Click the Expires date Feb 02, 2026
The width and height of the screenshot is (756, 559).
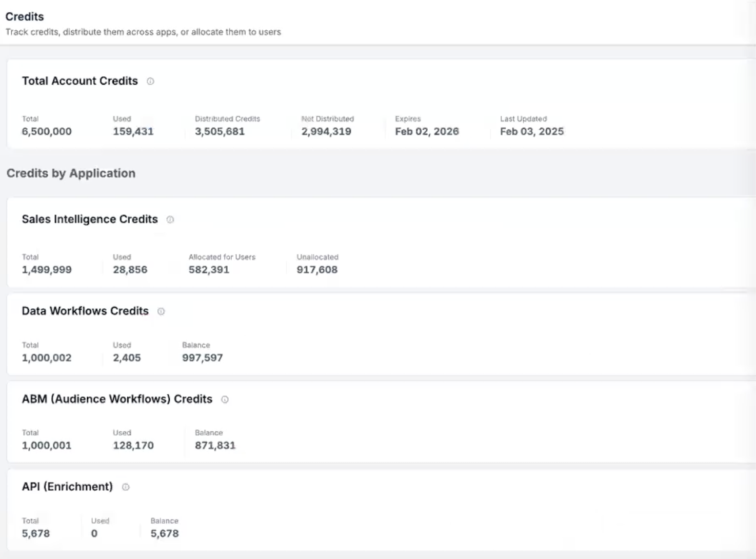[427, 131]
